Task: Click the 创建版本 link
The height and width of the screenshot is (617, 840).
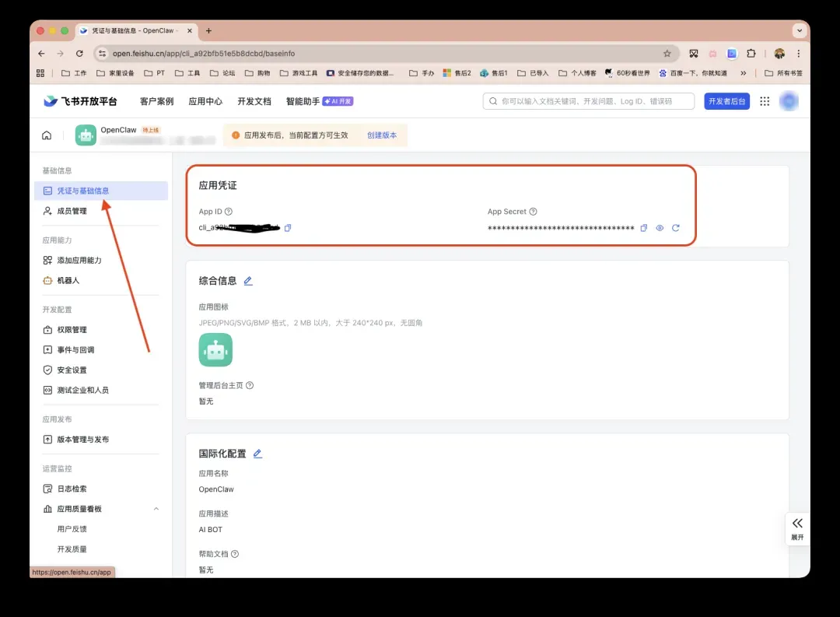Action: coord(382,135)
